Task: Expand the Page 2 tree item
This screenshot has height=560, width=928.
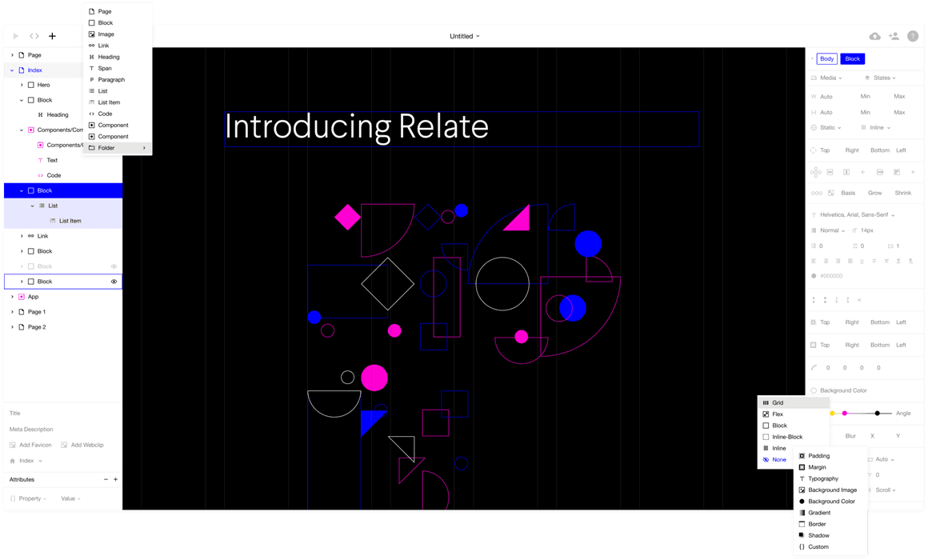Action: point(12,326)
